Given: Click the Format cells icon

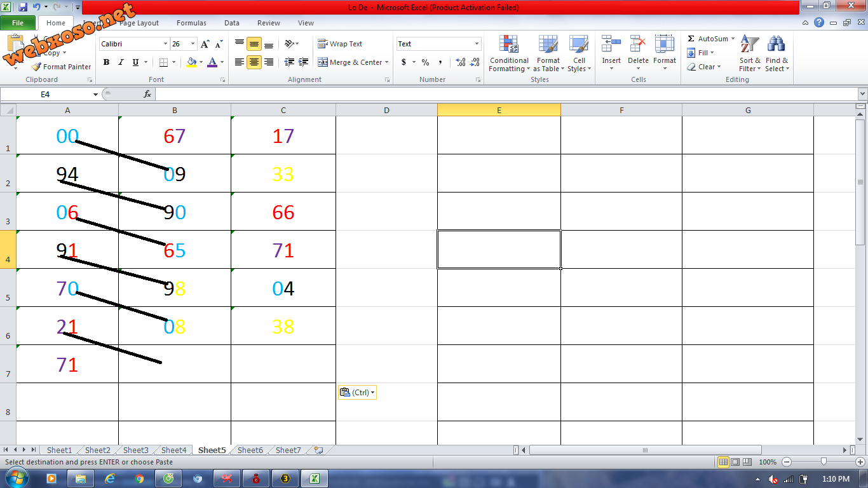Looking at the screenshot, I should 665,44.
